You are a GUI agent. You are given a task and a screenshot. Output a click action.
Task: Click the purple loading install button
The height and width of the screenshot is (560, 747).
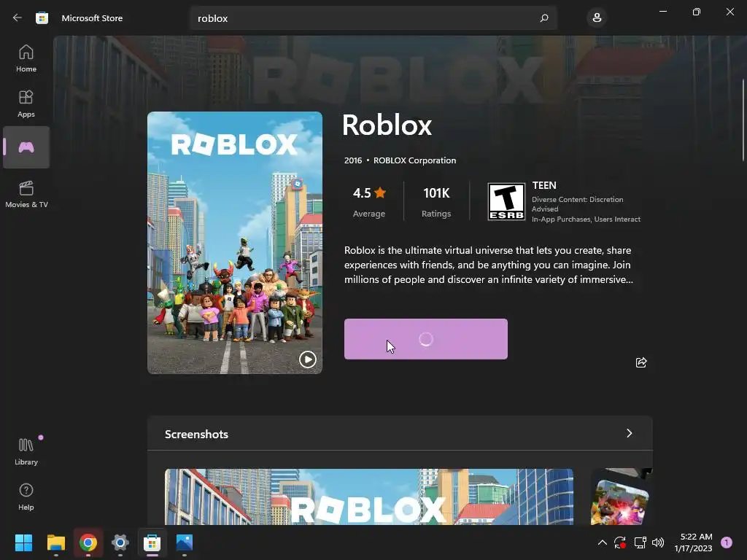426,339
